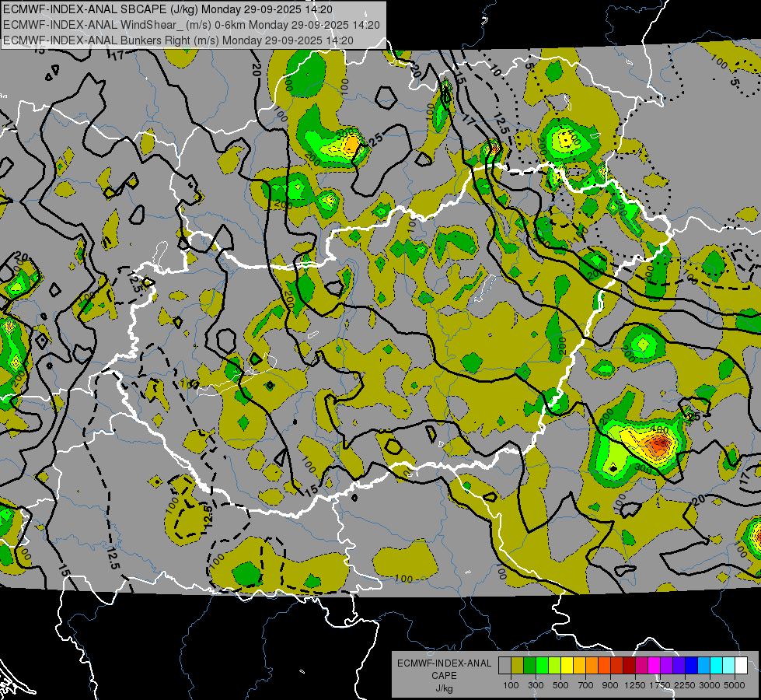
Task: Click the bright green legend swatch after 300
Action: (542, 666)
